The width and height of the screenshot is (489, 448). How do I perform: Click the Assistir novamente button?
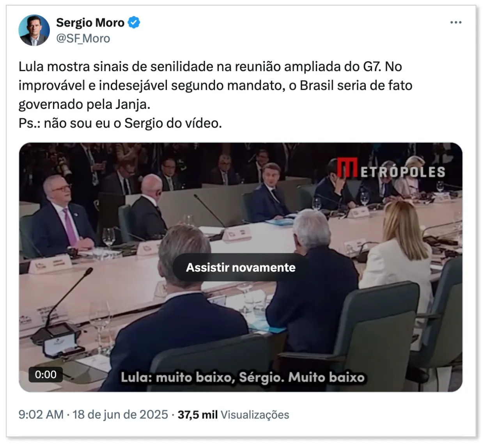[241, 267]
